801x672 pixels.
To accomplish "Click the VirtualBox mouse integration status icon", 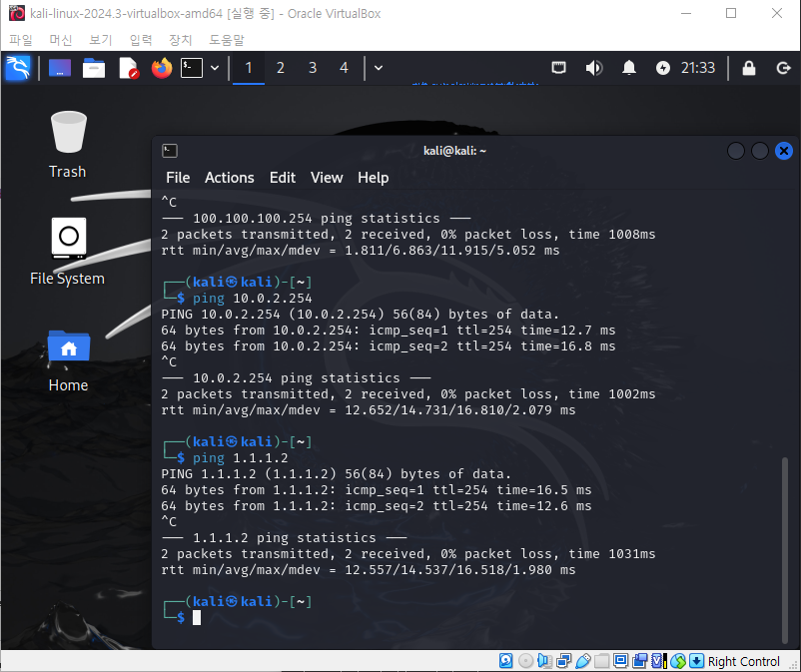I will click(x=678, y=661).
